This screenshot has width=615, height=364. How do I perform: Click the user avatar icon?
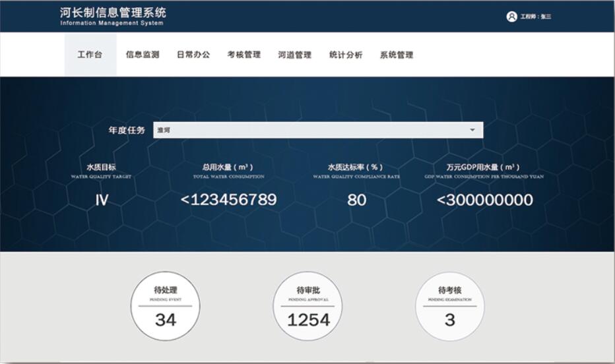511,16
